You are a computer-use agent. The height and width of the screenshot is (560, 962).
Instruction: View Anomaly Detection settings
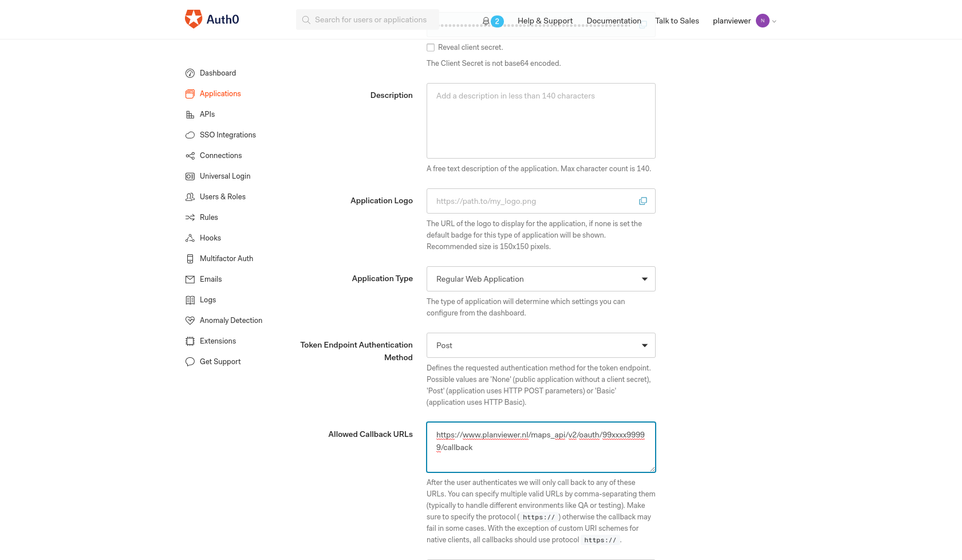[231, 320]
